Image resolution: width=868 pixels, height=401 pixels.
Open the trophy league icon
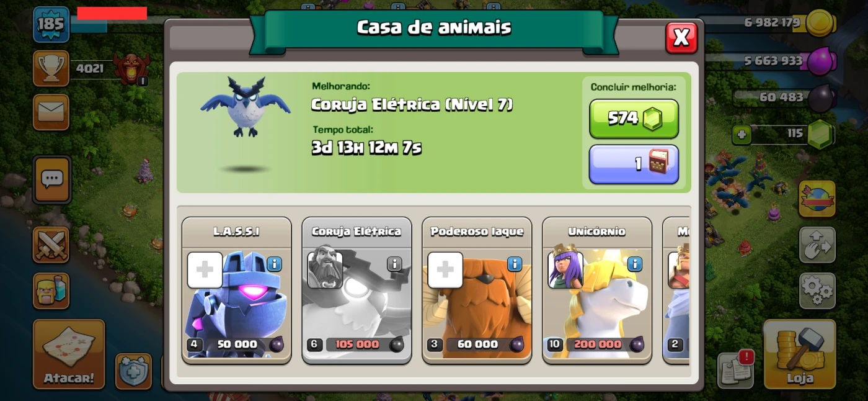click(51, 68)
